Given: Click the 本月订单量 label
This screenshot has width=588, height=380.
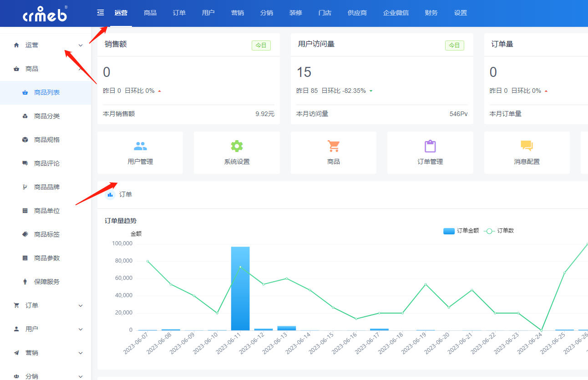Looking at the screenshot, I should (x=506, y=114).
